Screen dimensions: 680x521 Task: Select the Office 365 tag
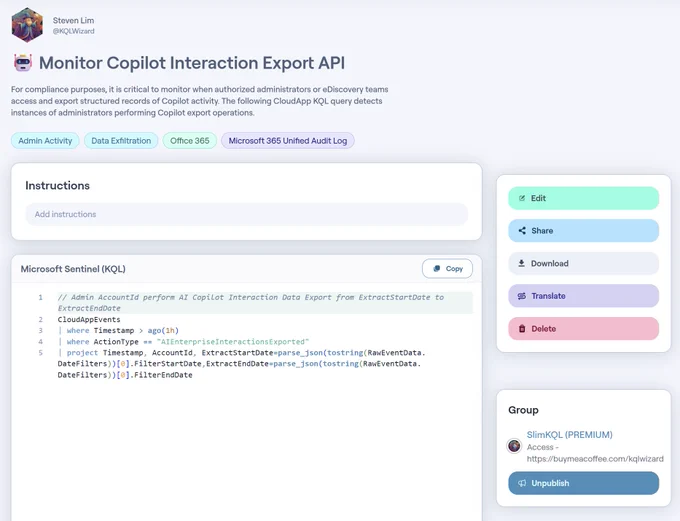[190, 141]
